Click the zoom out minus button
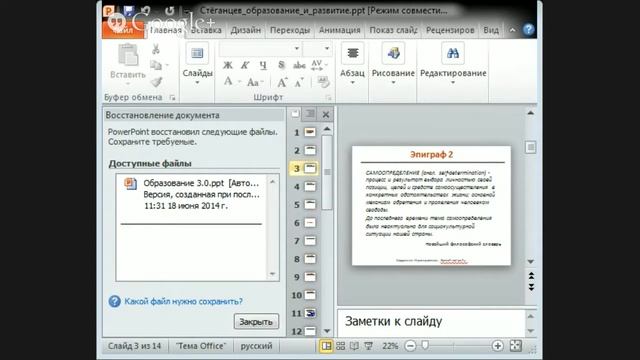The width and height of the screenshot is (640, 360). click(x=410, y=346)
